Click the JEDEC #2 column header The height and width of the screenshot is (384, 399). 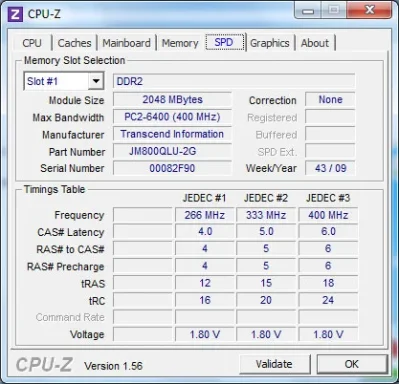tap(266, 198)
